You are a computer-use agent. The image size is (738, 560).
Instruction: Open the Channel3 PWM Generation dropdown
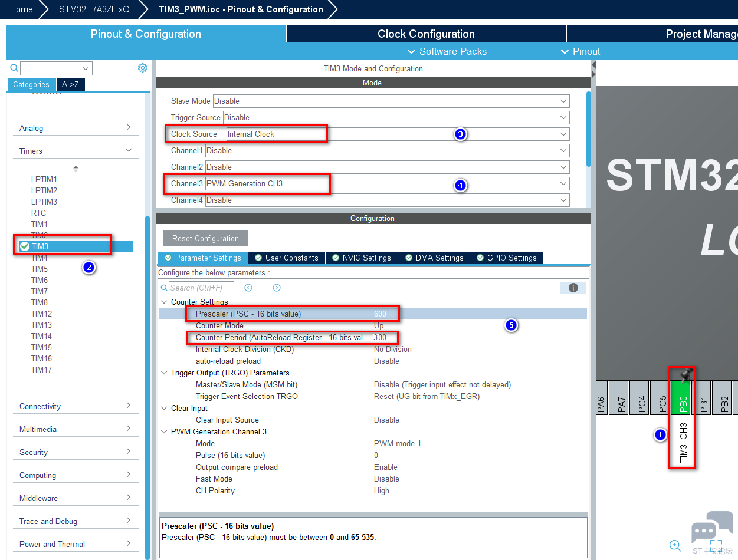click(x=388, y=183)
